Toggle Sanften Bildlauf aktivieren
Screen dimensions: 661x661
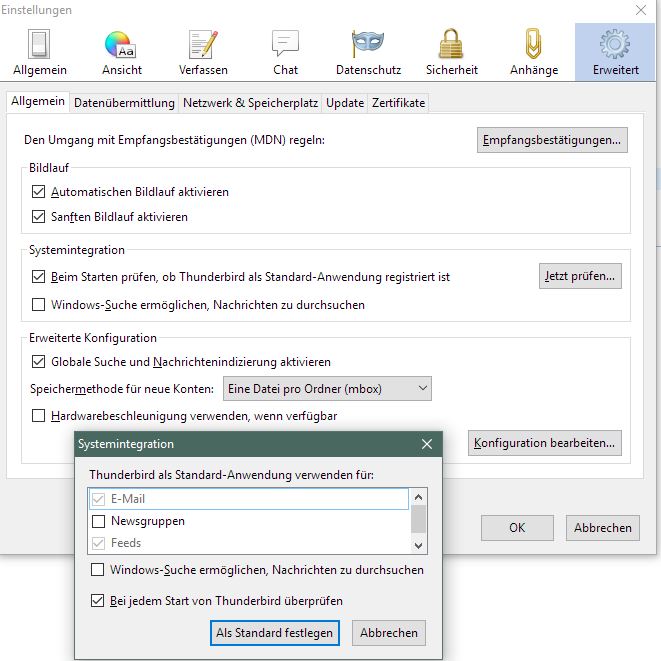click(38, 217)
